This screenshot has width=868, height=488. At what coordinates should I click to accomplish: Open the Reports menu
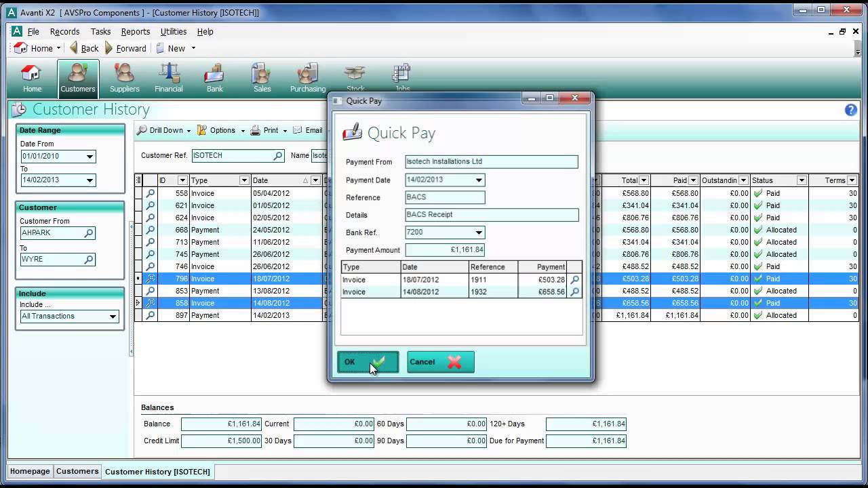tap(136, 31)
